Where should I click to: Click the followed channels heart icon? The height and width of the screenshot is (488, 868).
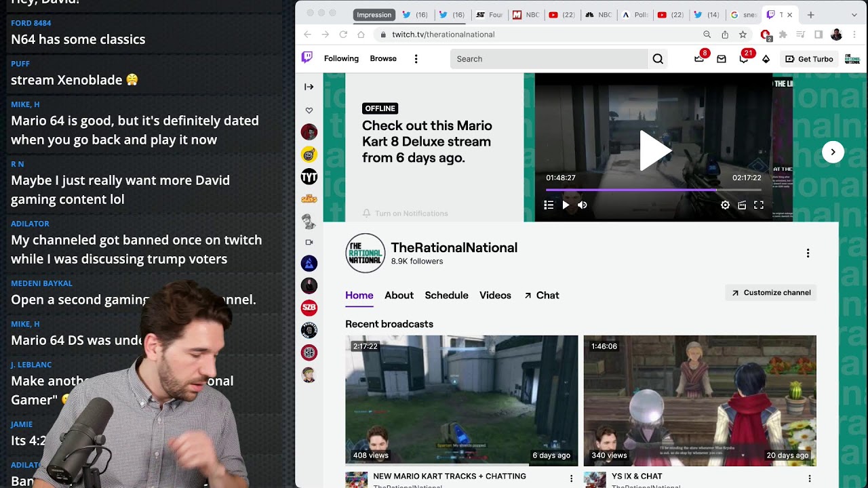(x=309, y=110)
